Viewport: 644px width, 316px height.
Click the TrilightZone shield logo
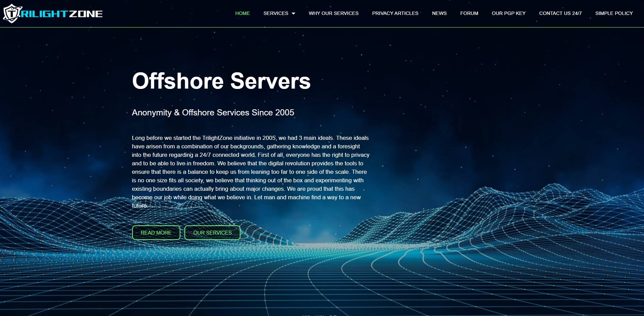12,14
